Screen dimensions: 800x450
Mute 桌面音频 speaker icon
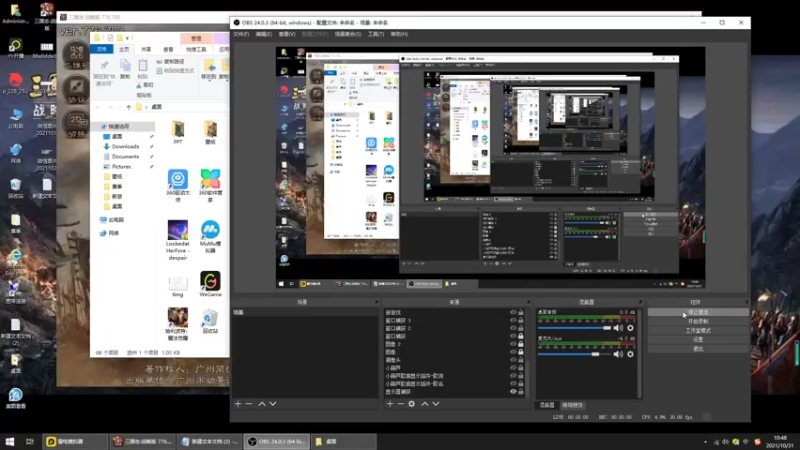tap(618, 328)
